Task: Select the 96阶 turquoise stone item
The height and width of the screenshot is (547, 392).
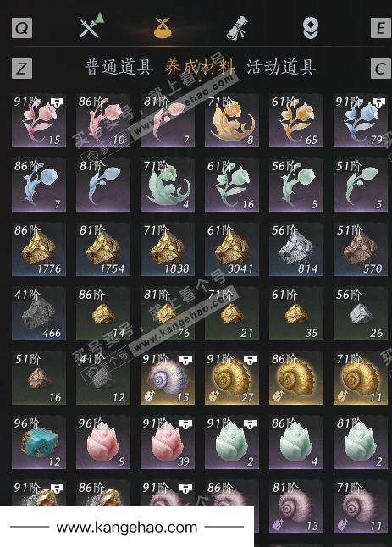Action: click(x=39, y=442)
